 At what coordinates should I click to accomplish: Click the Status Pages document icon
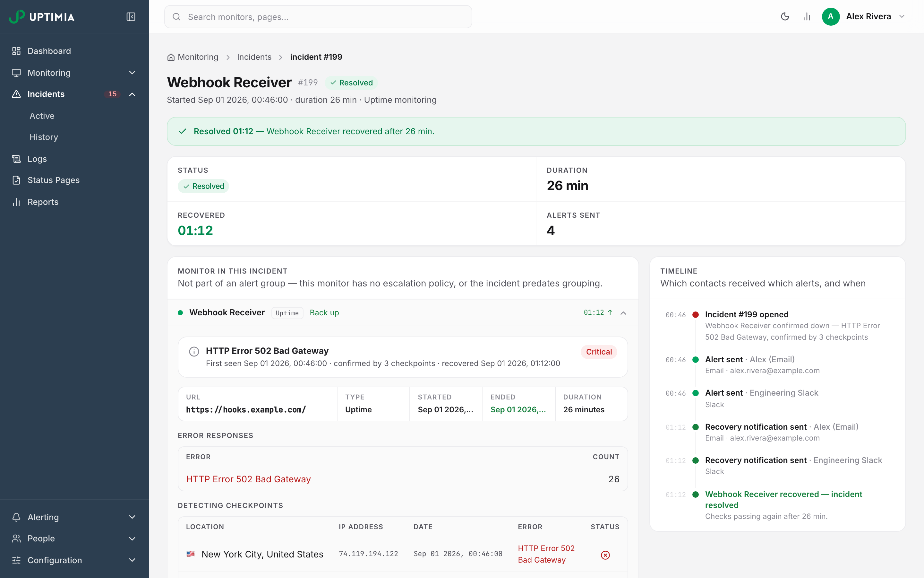point(16,180)
